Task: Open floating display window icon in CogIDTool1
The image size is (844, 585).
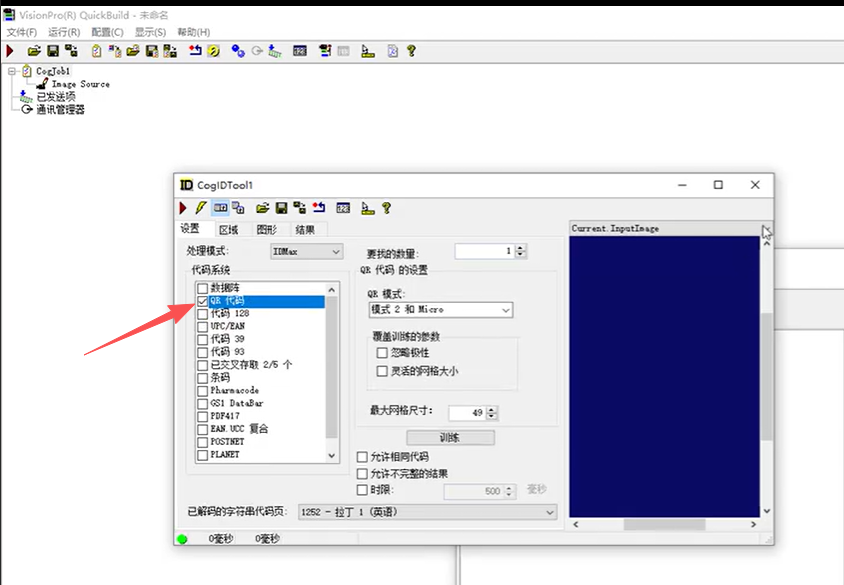Action: click(238, 208)
